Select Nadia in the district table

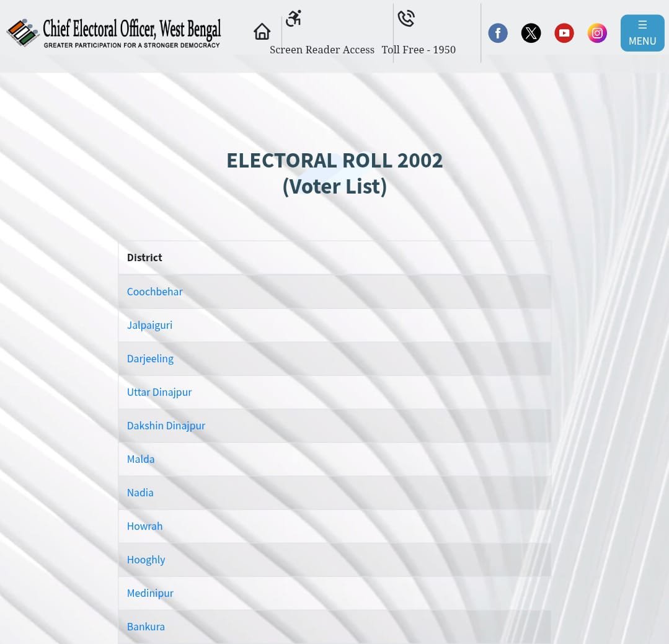pos(140,493)
